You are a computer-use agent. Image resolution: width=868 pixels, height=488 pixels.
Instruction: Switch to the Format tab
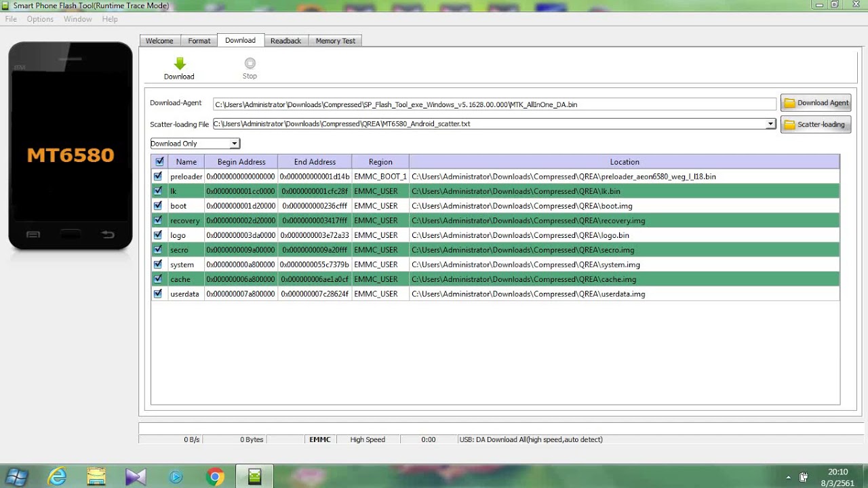(199, 41)
